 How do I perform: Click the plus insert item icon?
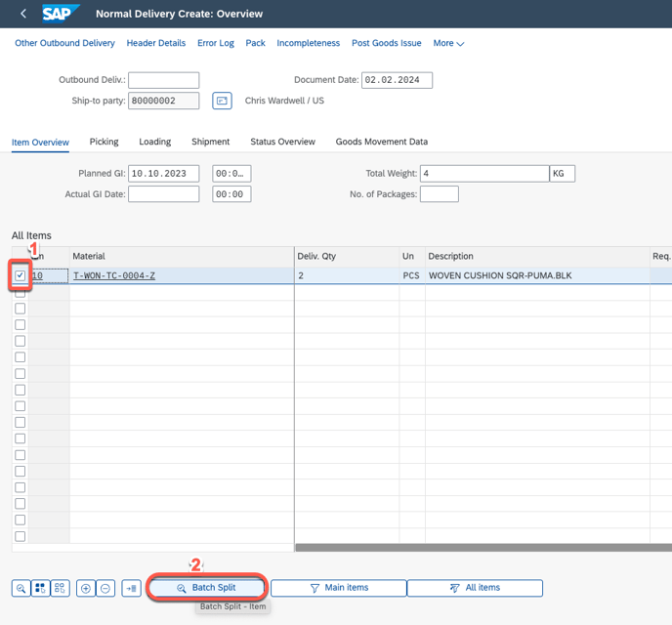pos(86,588)
